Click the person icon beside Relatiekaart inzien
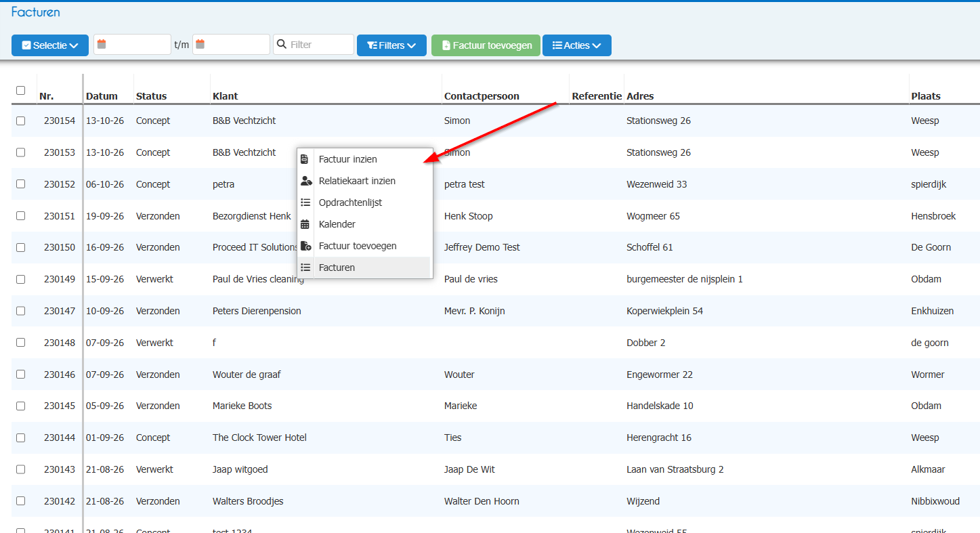 pyautogui.click(x=306, y=181)
